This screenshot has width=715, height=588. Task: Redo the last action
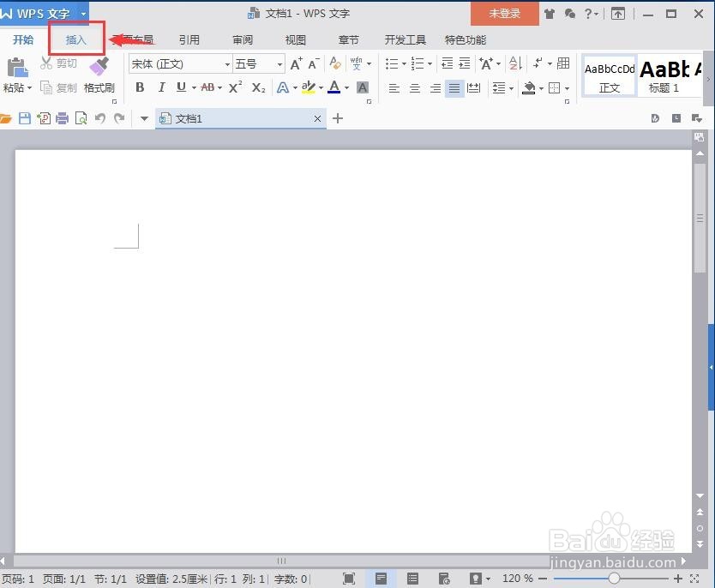pyautogui.click(x=119, y=119)
